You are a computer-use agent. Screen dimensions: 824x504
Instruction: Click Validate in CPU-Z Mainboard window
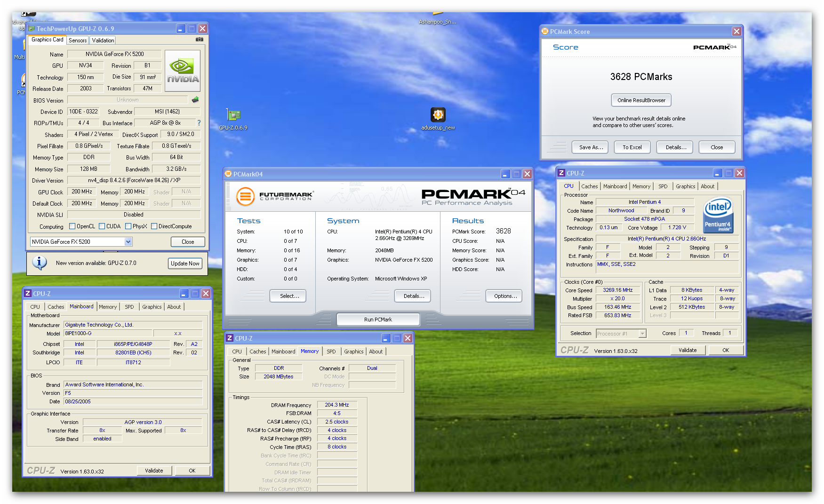(x=154, y=471)
